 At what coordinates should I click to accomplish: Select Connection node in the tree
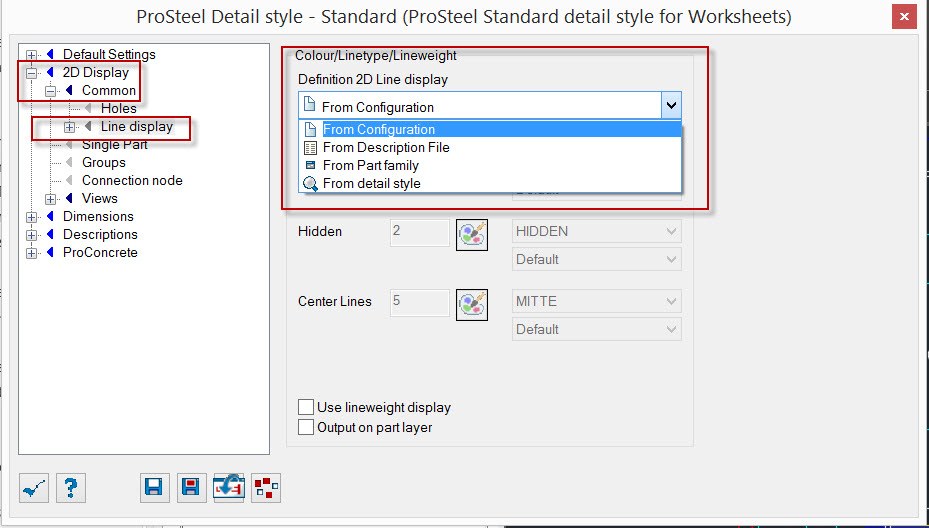coord(132,180)
